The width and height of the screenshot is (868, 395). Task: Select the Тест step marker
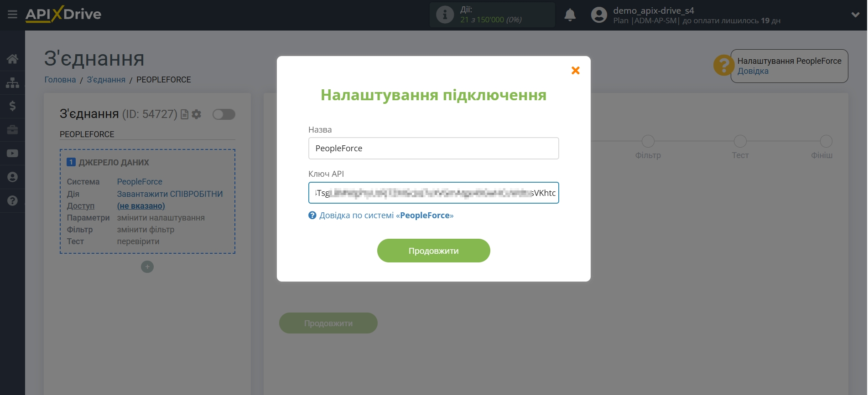tap(740, 141)
